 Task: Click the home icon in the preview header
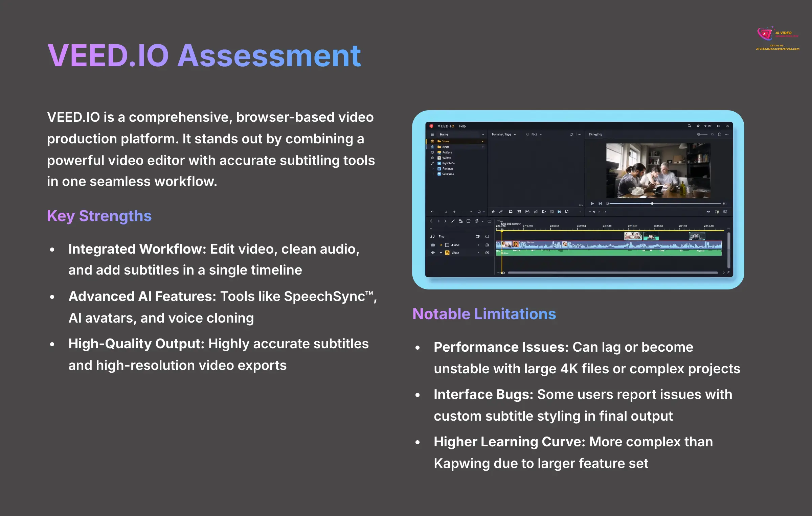point(720,135)
